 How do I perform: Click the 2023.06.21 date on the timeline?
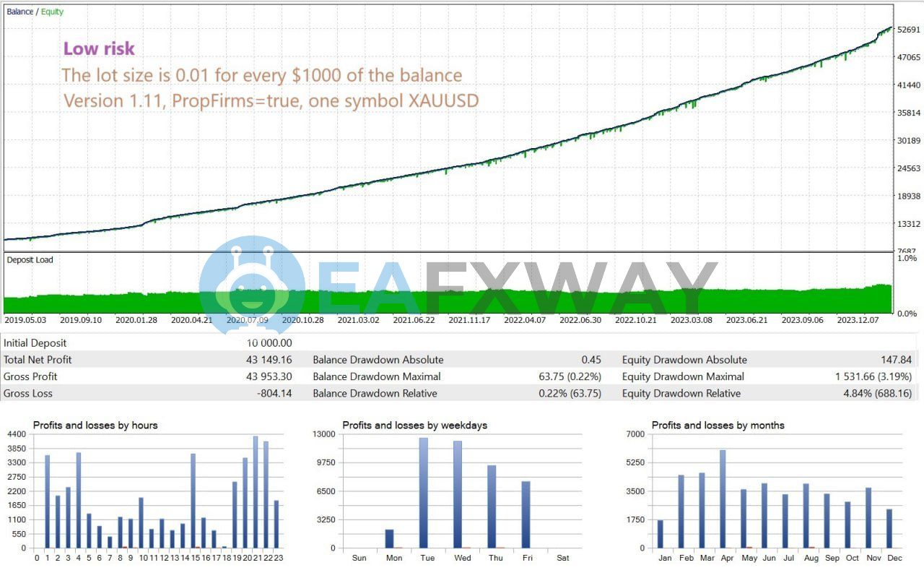(x=747, y=319)
